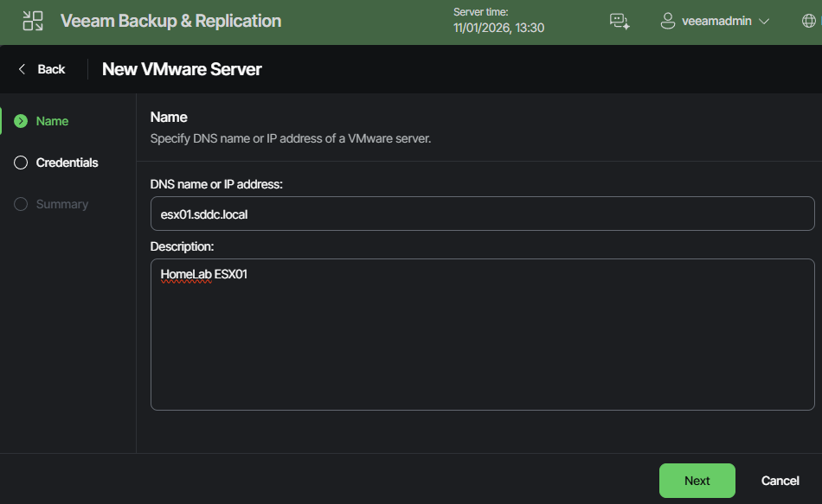Viewport: 822px width, 504px height.
Task: Click the Next button
Action: [697, 481]
